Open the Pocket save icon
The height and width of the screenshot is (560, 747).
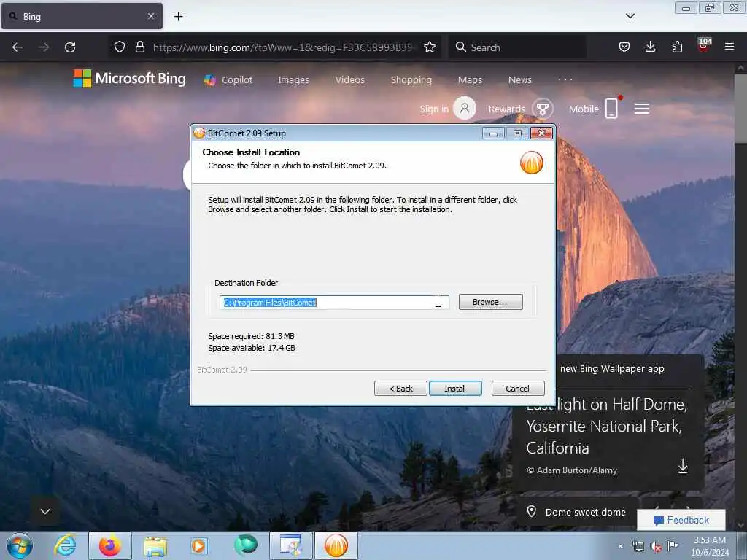624,47
